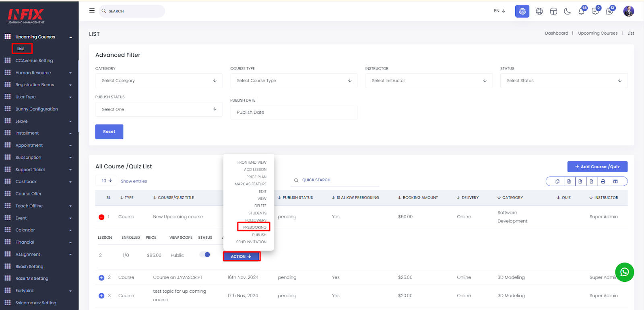Open the Select Status dropdown
This screenshot has width=644, height=310.
564,80
